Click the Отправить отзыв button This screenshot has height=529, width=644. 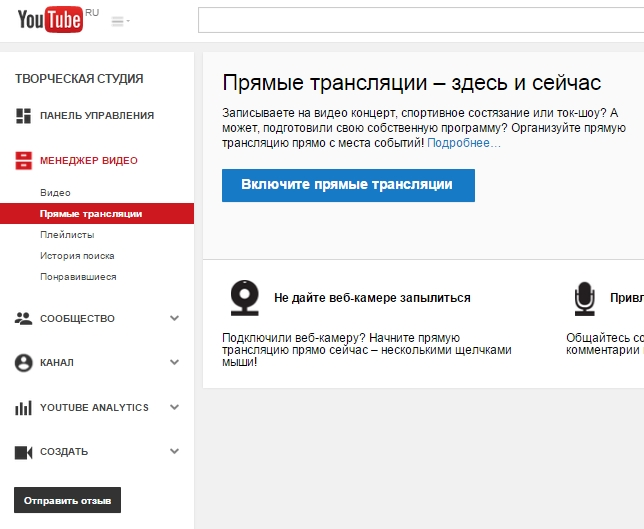[x=67, y=500]
